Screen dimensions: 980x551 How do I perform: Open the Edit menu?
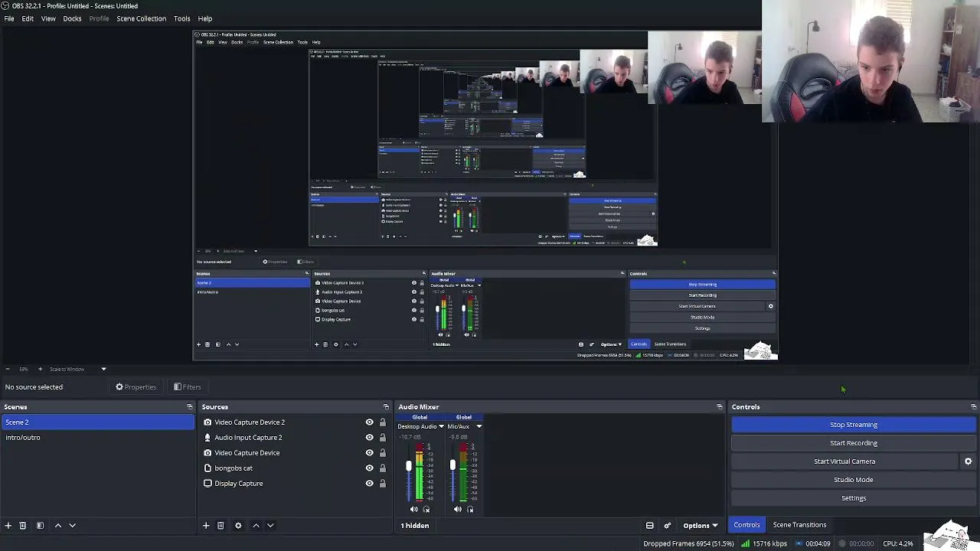(28, 18)
